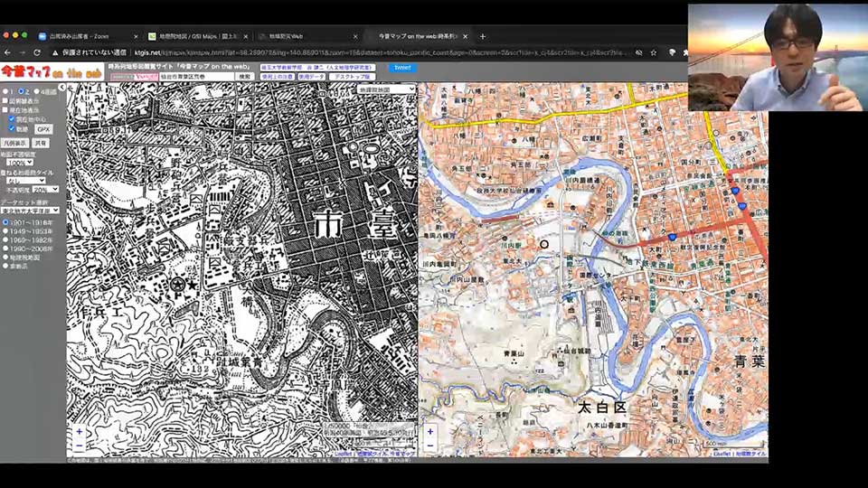This screenshot has width=868, height=488.
Task: Click the 検索 search button
Action: pos(244,76)
